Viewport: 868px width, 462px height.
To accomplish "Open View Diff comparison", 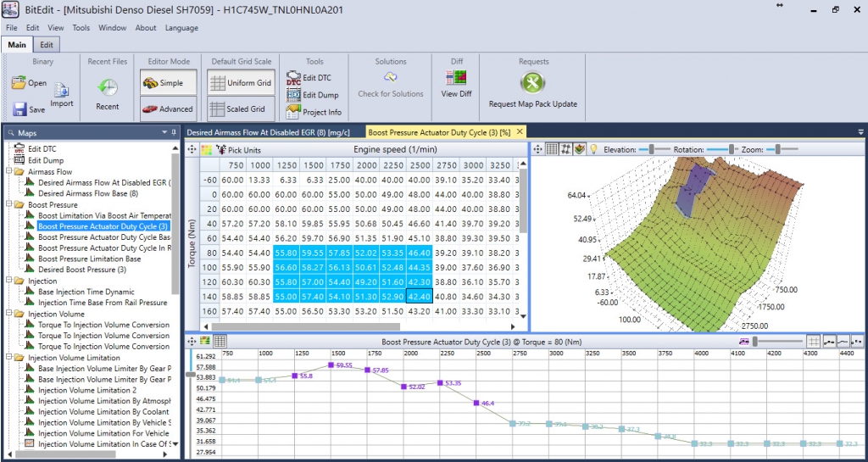I will tap(457, 77).
